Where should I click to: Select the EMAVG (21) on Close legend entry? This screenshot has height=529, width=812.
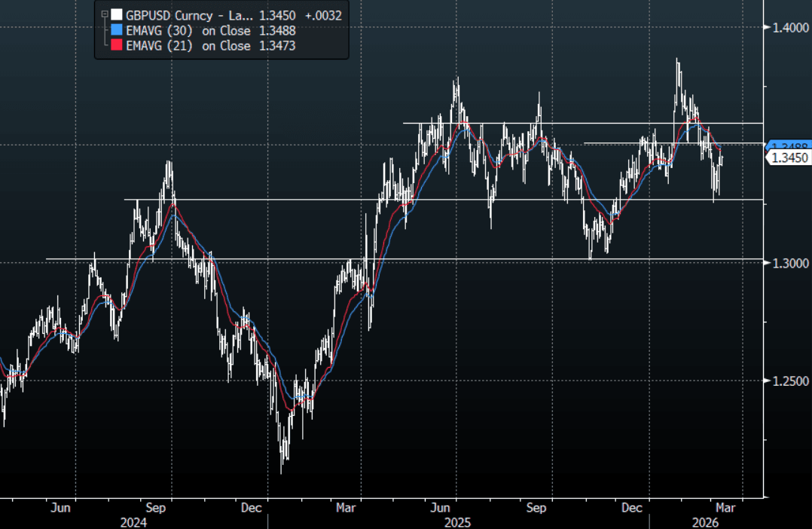(188, 46)
